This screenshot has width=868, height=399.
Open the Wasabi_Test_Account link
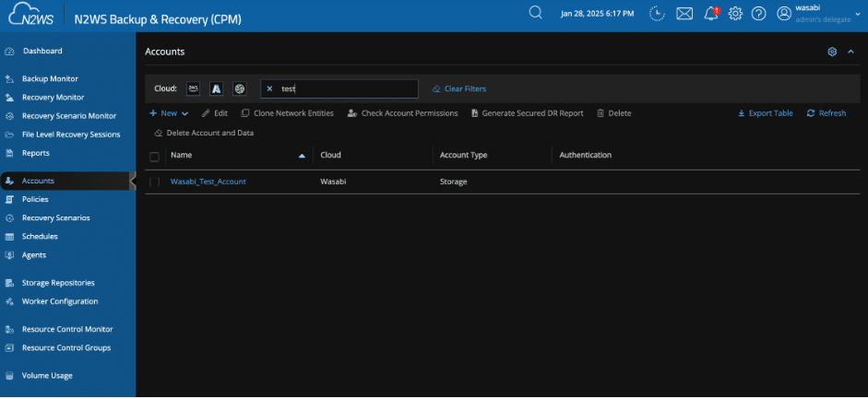pos(208,182)
